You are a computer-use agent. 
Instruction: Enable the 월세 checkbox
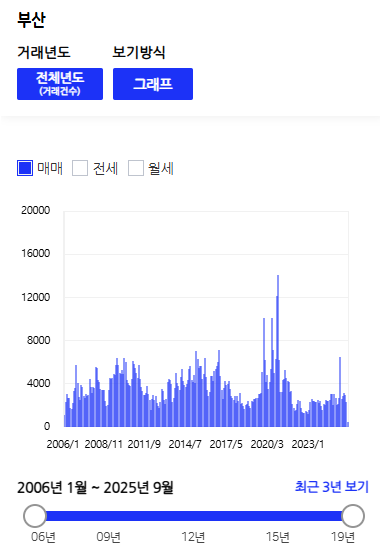pyautogui.click(x=136, y=168)
